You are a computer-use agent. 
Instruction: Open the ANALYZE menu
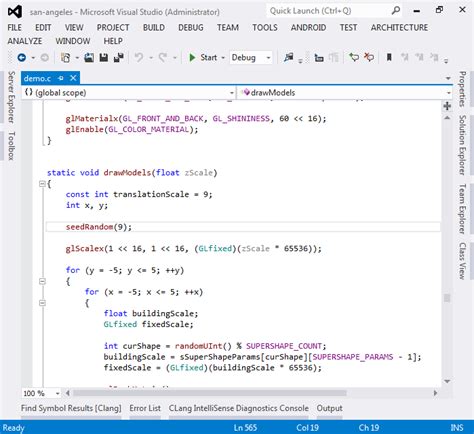25,41
